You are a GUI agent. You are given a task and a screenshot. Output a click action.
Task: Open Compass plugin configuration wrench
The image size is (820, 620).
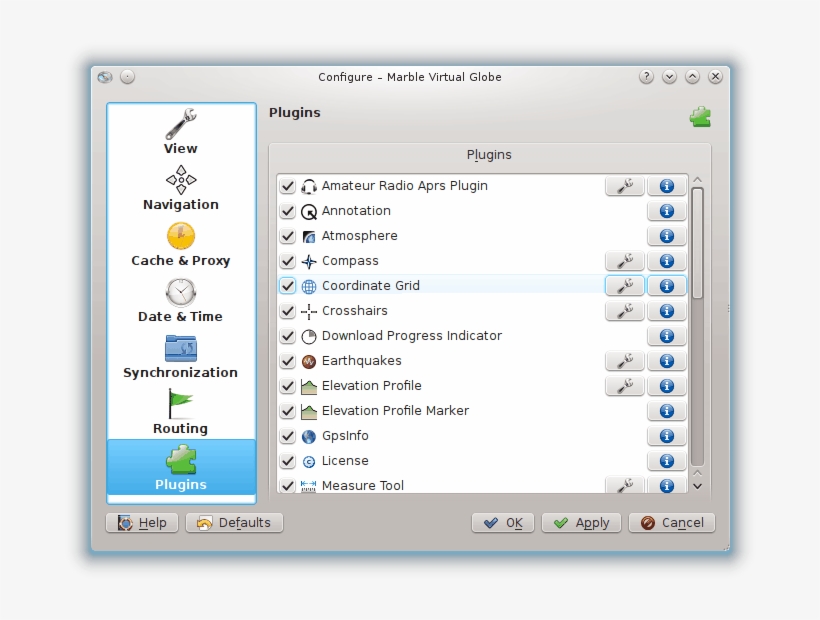point(624,260)
